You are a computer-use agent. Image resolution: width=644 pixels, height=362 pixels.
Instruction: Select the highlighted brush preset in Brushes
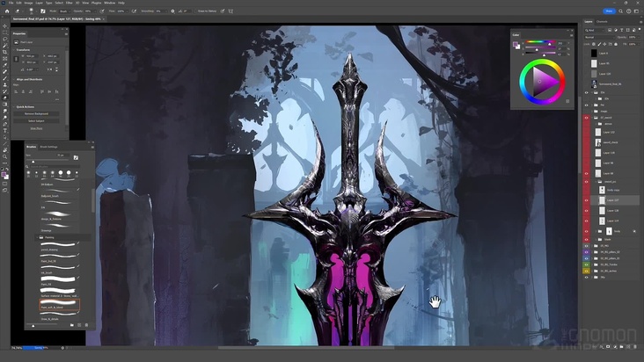click(60, 304)
